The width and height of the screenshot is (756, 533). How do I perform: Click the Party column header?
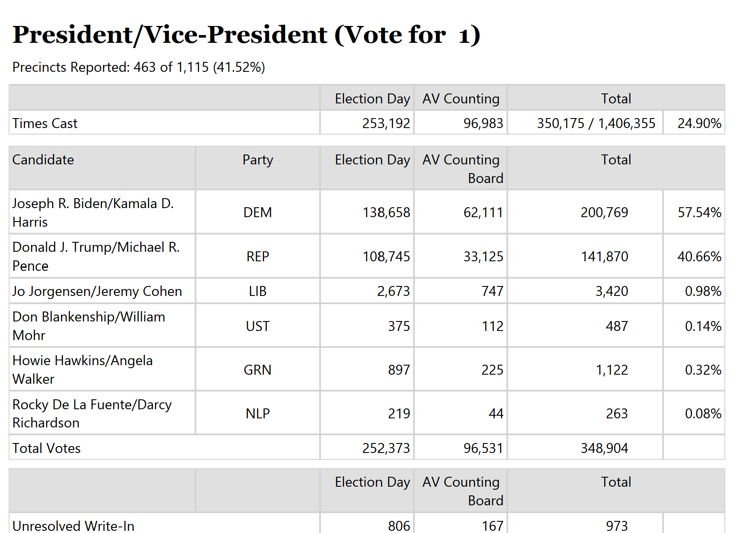(x=258, y=160)
